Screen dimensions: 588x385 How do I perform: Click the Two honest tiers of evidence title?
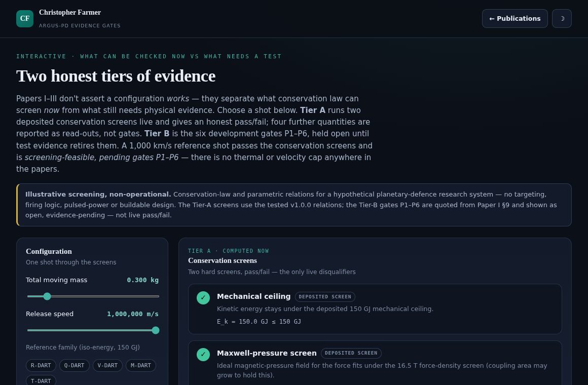click(116, 76)
